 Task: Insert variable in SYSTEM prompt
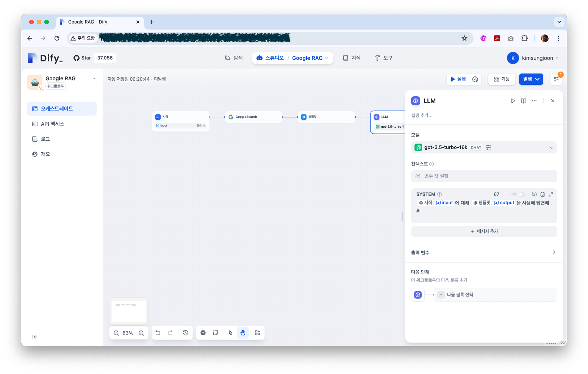point(534,194)
